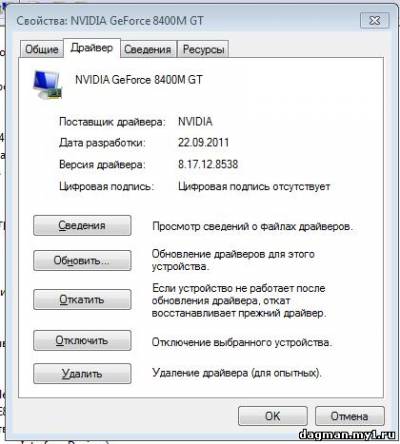Screen dimensions: 400x444
Task: Click the Обновить... driver button
Action: coord(82,260)
